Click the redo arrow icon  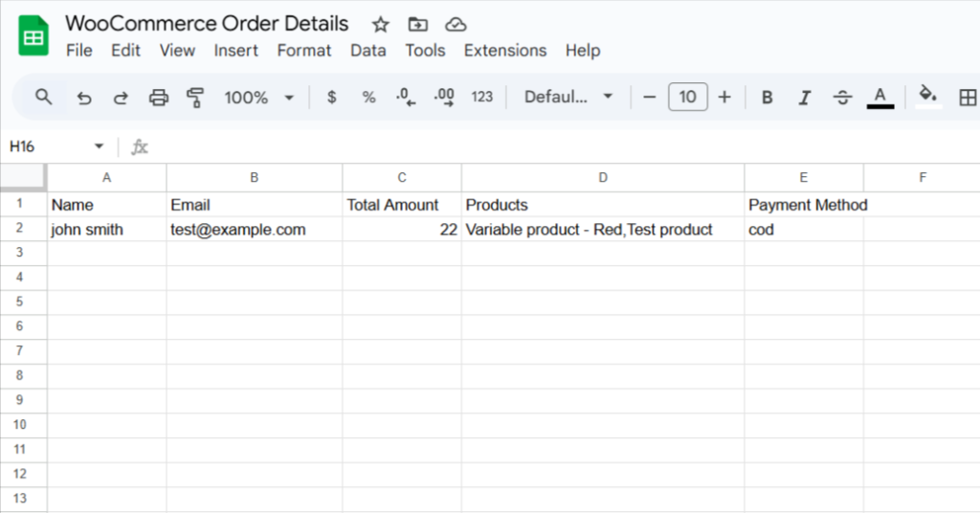coord(121,97)
